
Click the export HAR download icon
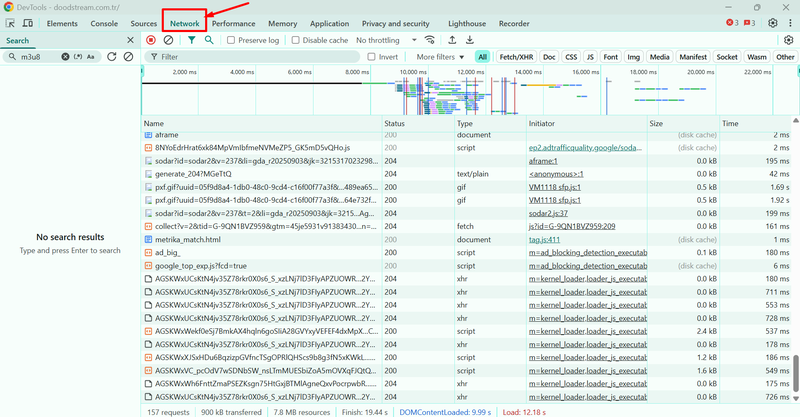[470, 40]
